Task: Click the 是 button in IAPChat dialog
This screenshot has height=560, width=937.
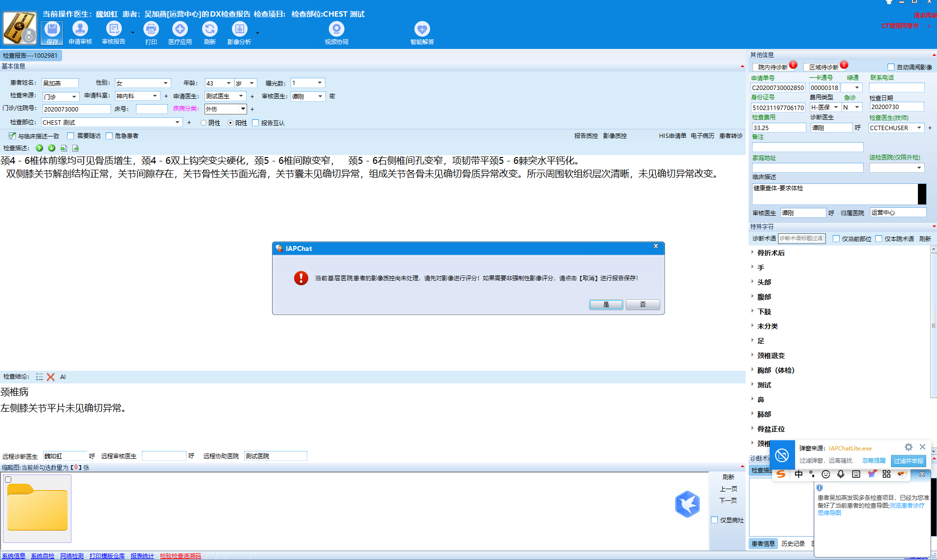Action: click(606, 305)
